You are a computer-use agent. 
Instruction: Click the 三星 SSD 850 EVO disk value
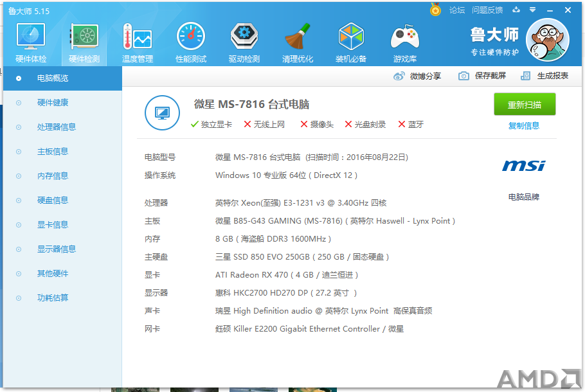[x=302, y=257]
